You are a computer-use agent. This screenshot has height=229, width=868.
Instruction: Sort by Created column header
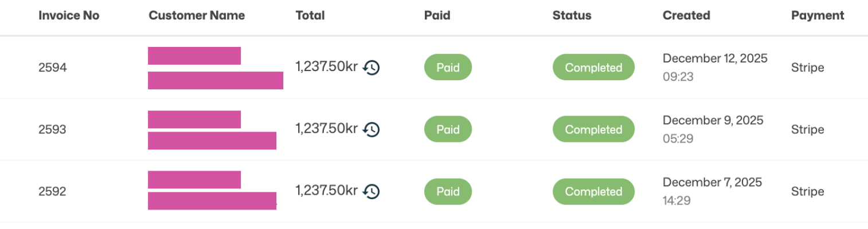click(x=686, y=15)
